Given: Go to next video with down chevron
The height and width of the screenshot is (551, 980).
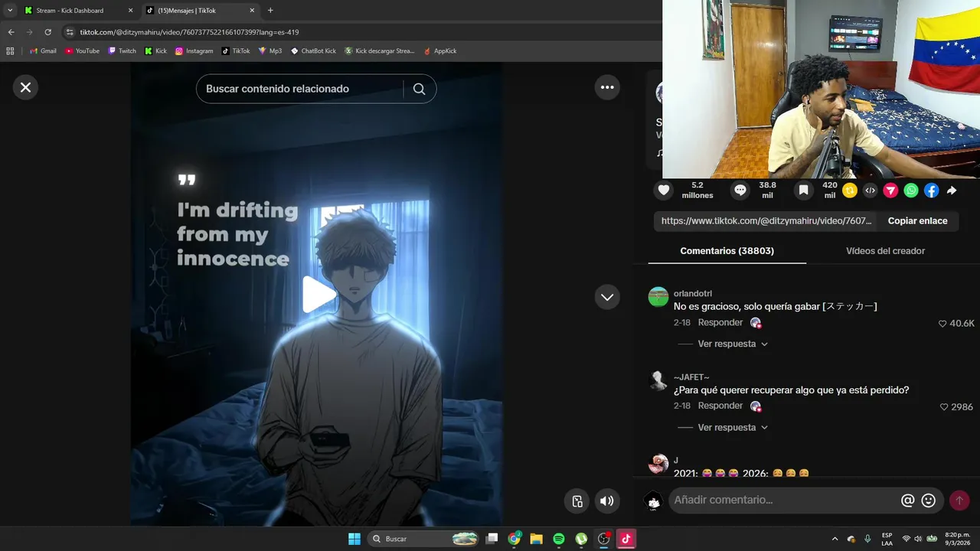Looking at the screenshot, I should click(x=607, y=297).
